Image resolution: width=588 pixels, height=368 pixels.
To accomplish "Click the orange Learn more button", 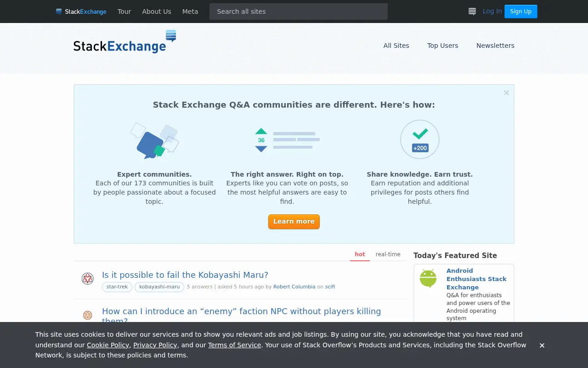I will tap(294, 221).
